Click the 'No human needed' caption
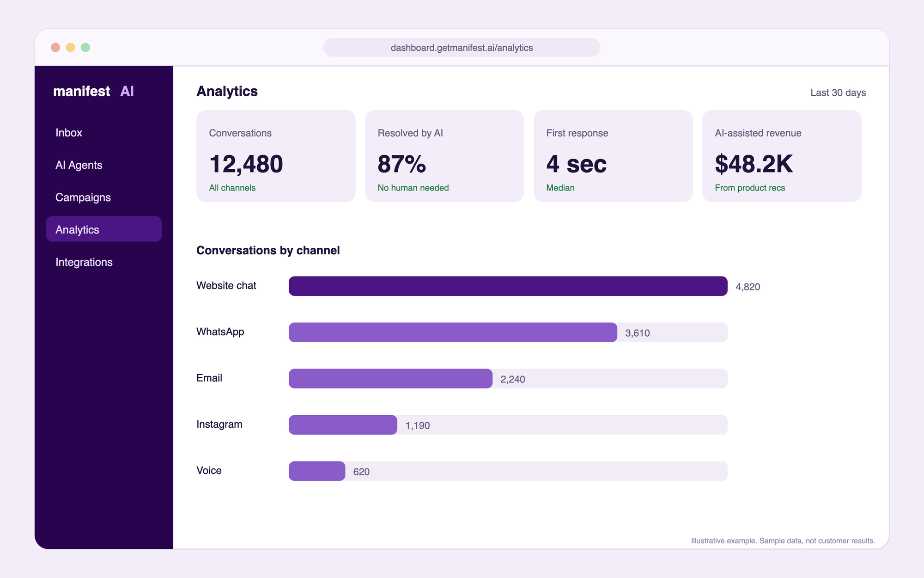The width and height of the screenshot is (924, 578). point(413,188)
